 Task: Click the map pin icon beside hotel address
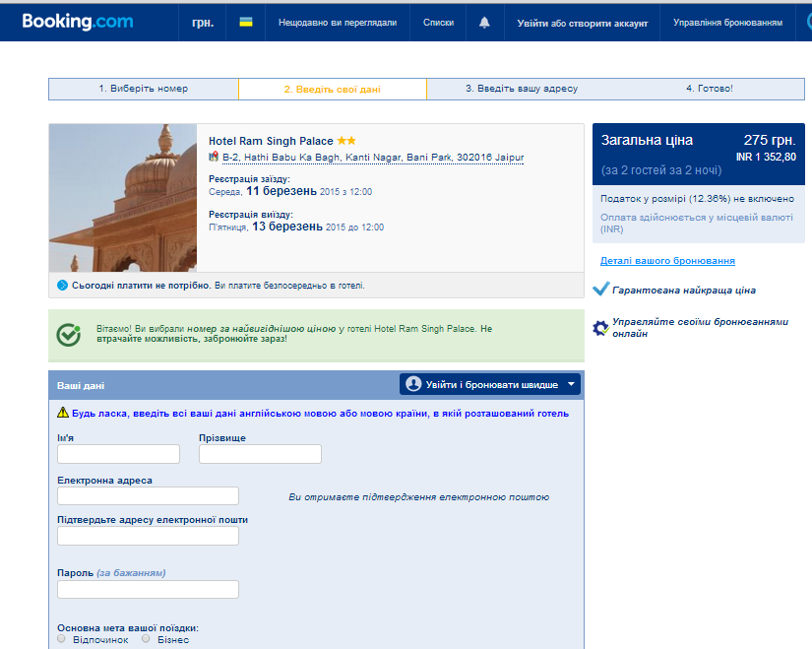tap(214, 157)
